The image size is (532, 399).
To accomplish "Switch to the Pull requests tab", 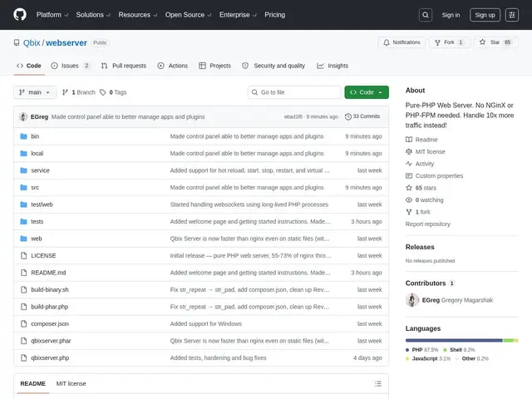I will tap(124, 66).
